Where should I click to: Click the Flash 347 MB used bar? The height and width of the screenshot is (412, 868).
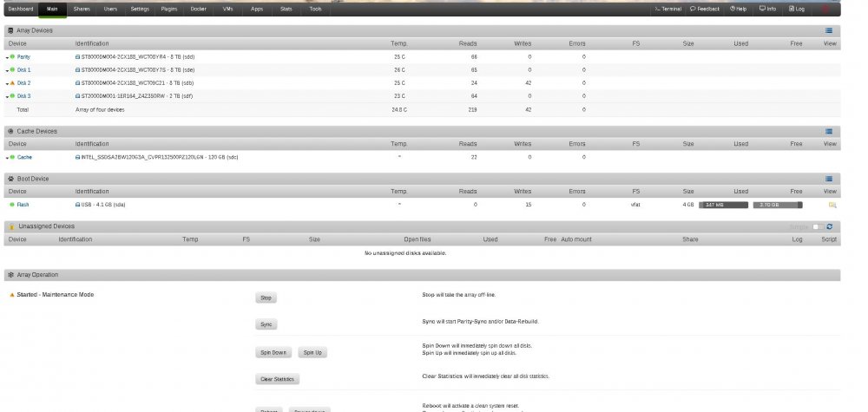tap(723, 206)
